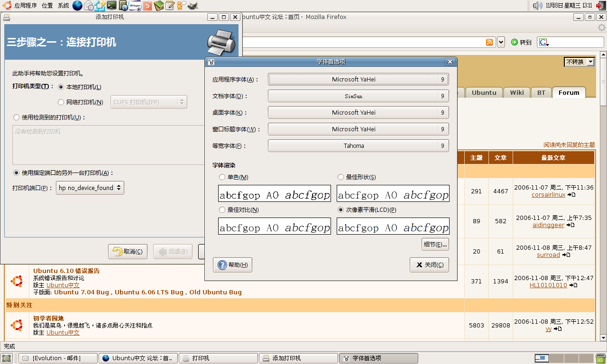Open the 应用程序 menu in the top panel
The width and height of the screenshot is (607, 364).
[x=26, y=6]
